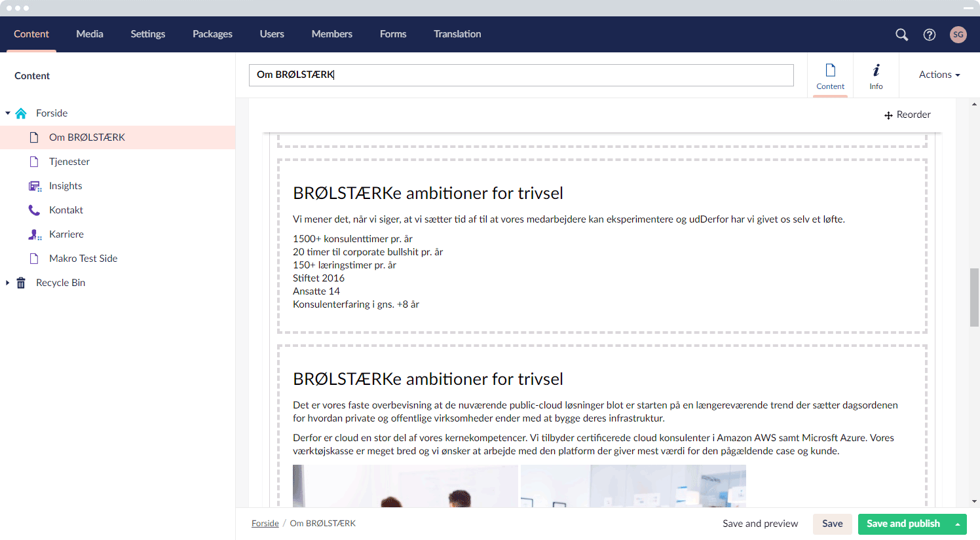This screenshot has width=980, height=540.
Task: Click the document icon beside Tjenester
Action: 35,161
